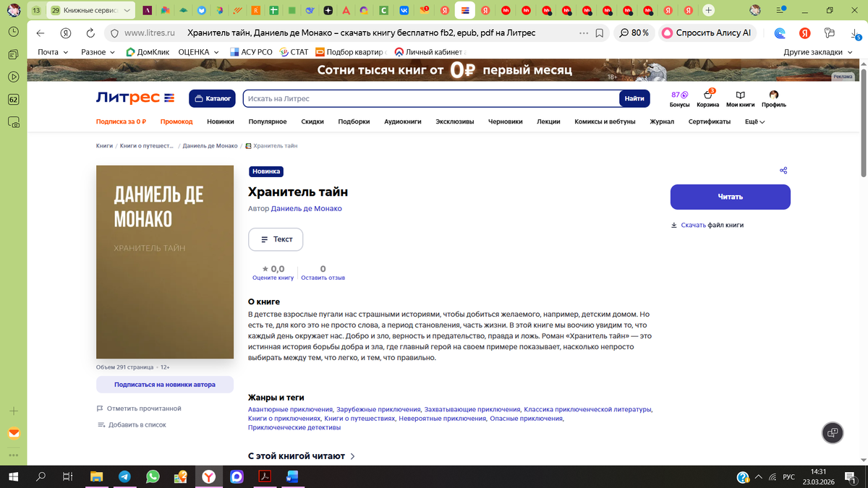
Task: Select the Текст format button
Action: 276,239
